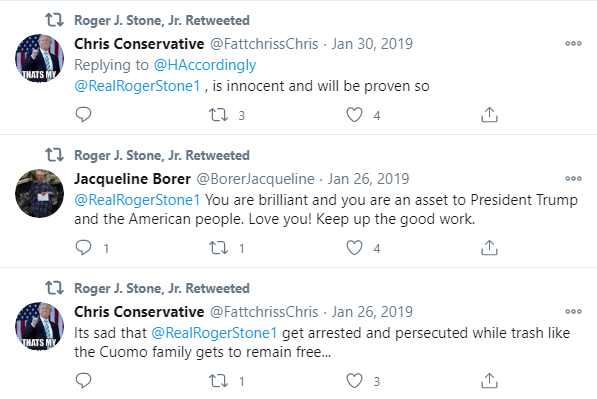Open Chris Conservative's avatar in the first tweet
The height and width of the screenshot is (399, 597).
(x=40, y=58)
